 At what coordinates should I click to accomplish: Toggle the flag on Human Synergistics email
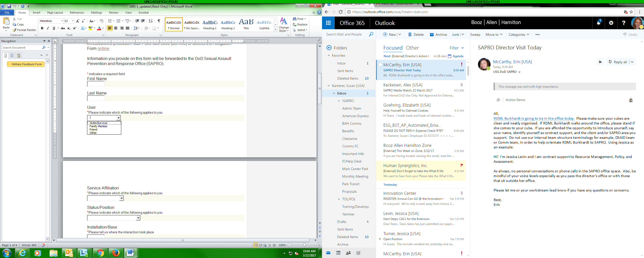click(462, 165)
